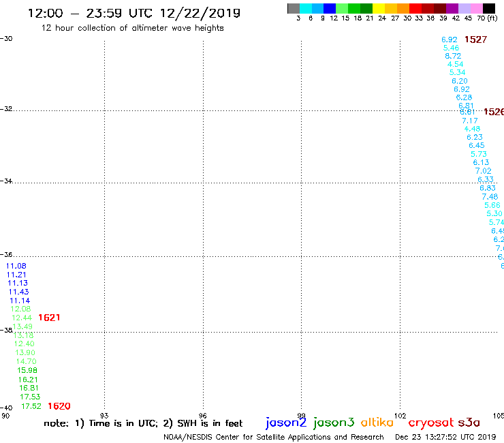
Task: Click the jason2 satellite label
Action: click(x=286, y=423)
